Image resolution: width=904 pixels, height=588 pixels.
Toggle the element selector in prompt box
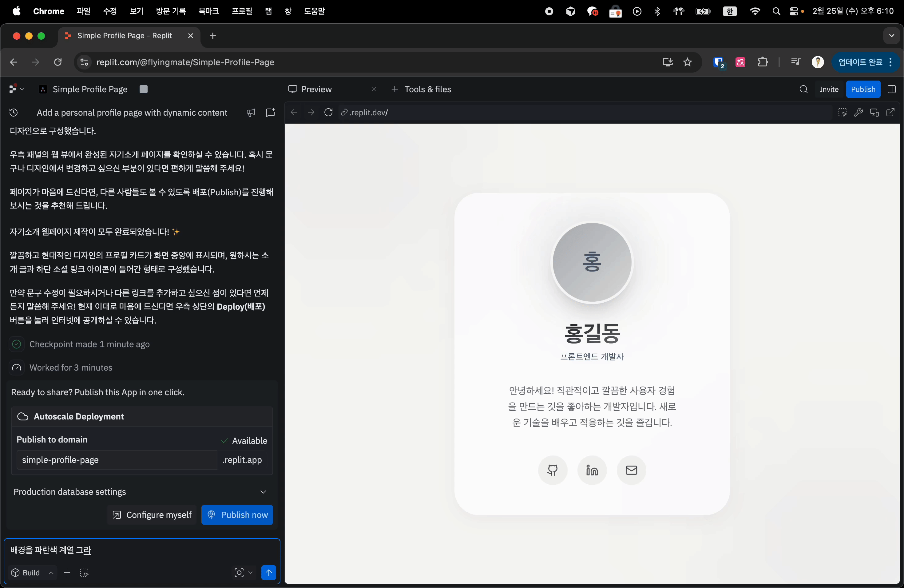[84, 572]
